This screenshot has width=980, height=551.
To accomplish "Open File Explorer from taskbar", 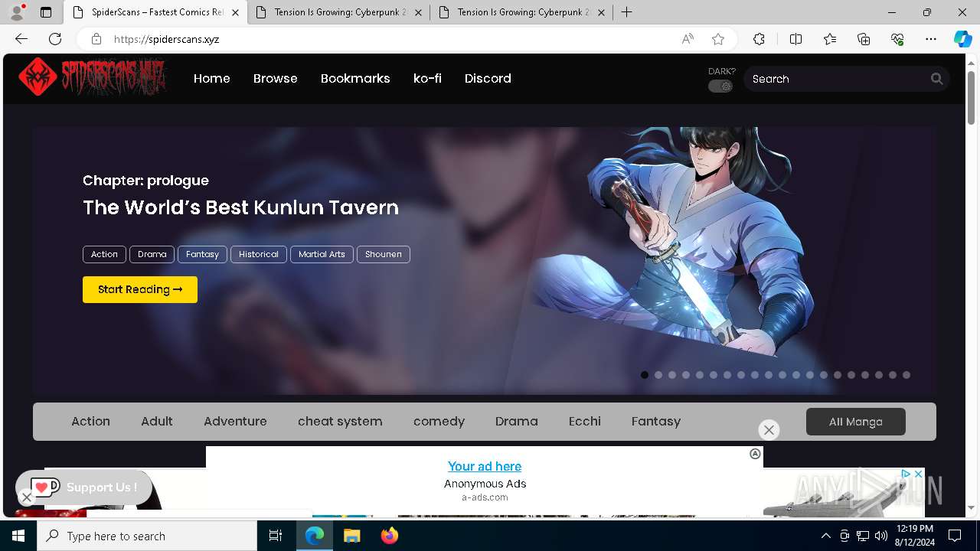I will [x=351, y=536].
